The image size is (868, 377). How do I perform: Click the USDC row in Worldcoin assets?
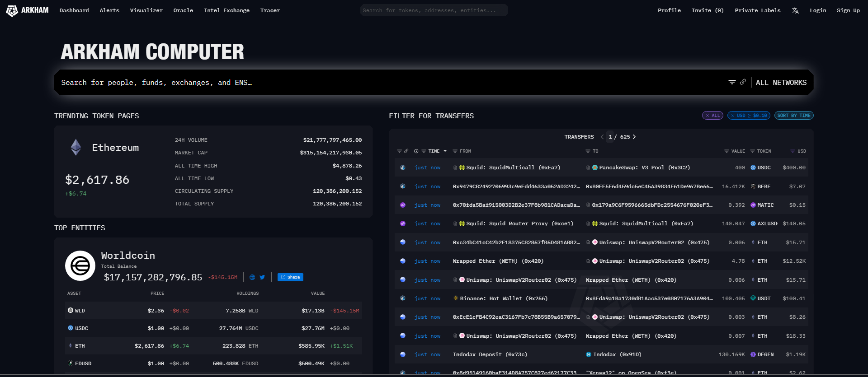(214, 328)
